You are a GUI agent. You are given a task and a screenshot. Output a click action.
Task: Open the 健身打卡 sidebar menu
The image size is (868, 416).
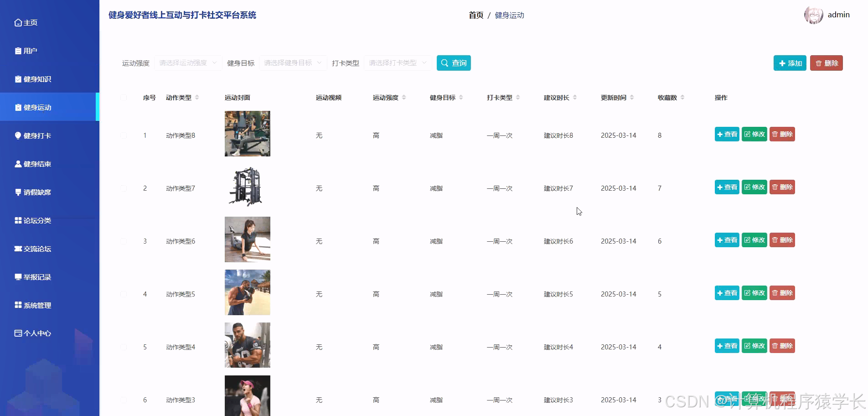pos(50,135)
